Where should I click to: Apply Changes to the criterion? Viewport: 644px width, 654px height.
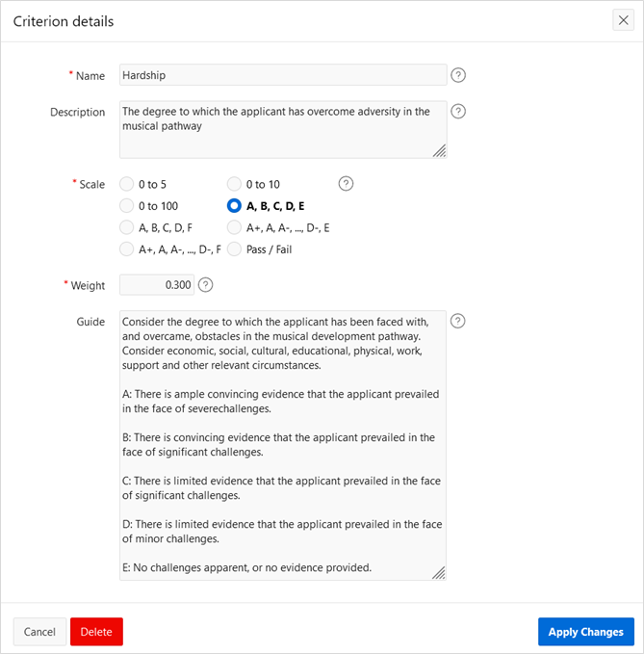[x=585, y=632]
